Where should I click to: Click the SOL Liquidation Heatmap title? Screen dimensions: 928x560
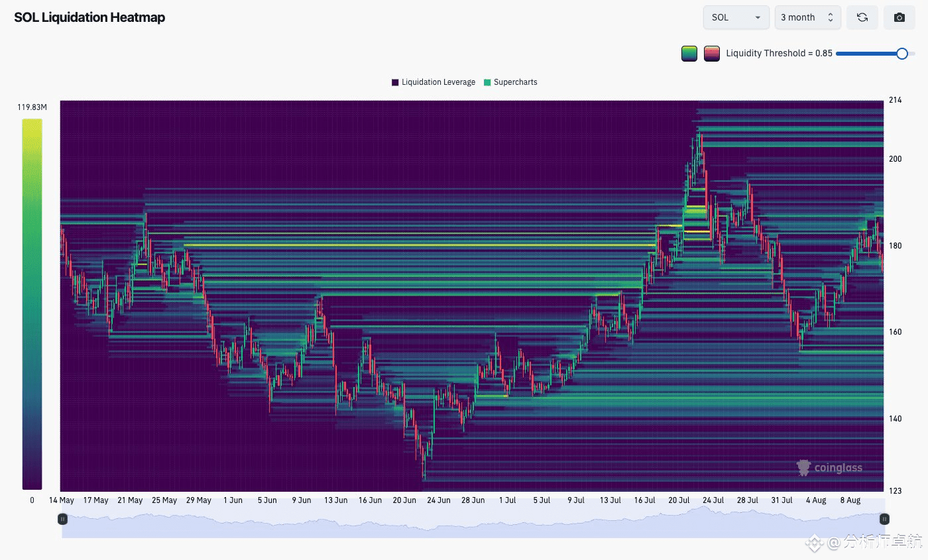tap(89, 17)
